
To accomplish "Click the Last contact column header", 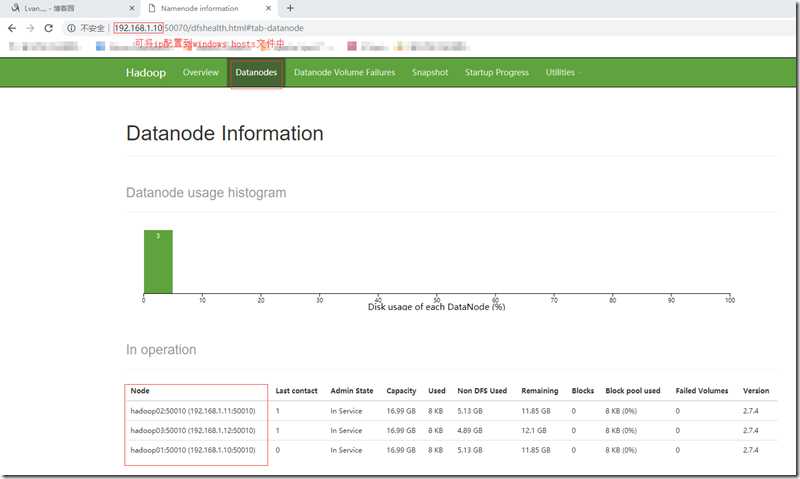I will click(x=296, y=391).
